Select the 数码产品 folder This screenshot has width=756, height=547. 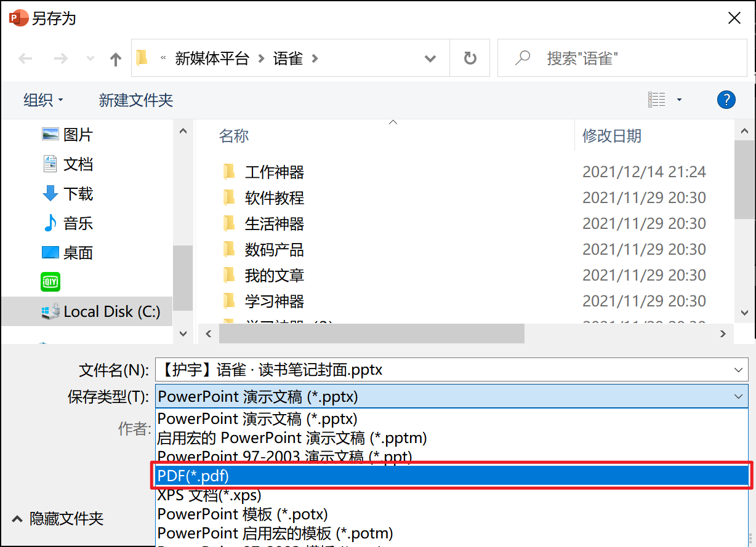pos(275,249)
